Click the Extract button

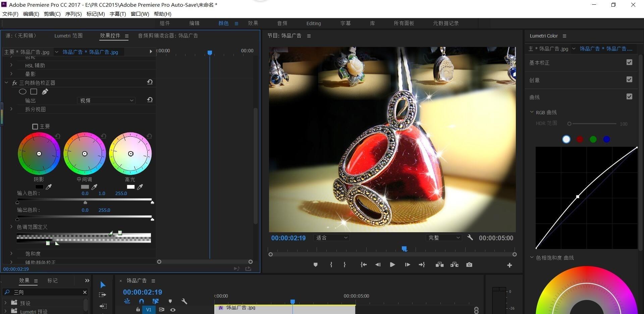[x=454, y=265]
